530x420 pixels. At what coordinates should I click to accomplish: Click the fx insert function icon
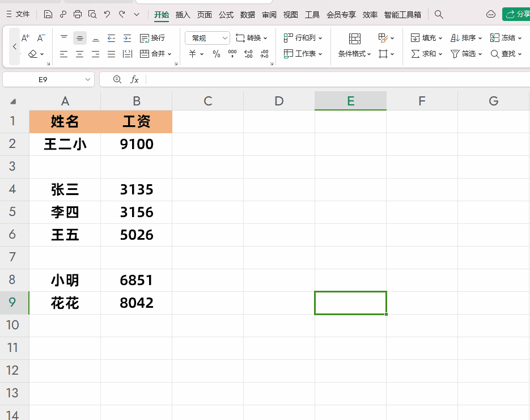click(x=134, y=79)
